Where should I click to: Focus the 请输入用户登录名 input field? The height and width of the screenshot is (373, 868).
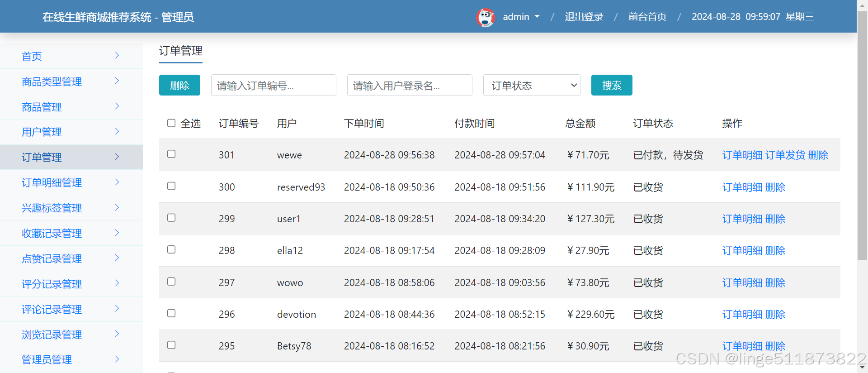pos(410,85)
